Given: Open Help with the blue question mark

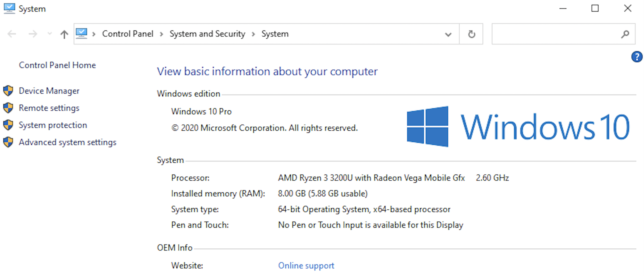Looking at the screenshot, I should point(637,57).
